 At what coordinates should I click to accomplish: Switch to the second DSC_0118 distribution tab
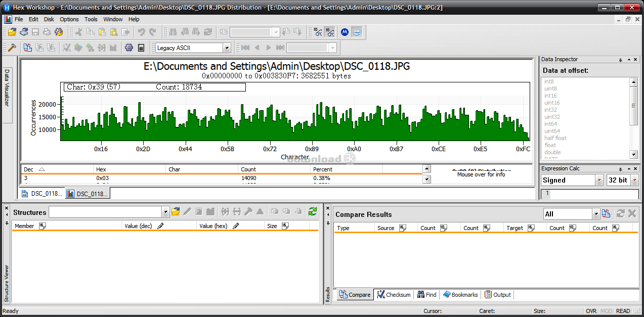point(88,194)
